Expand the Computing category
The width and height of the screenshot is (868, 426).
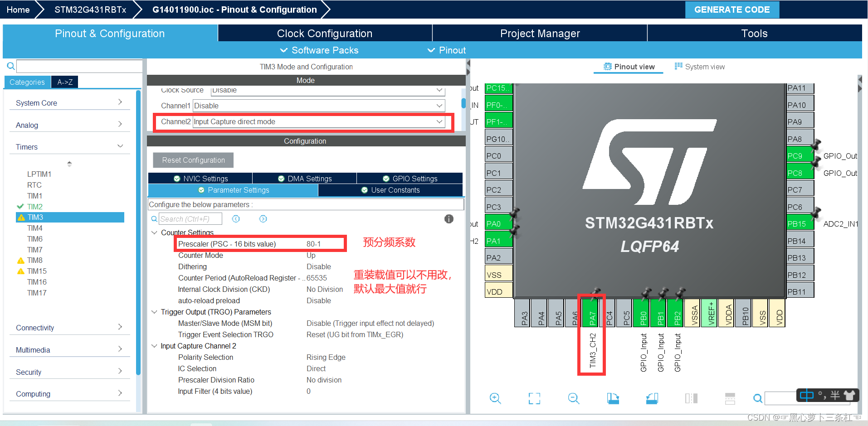click(69, 394)
